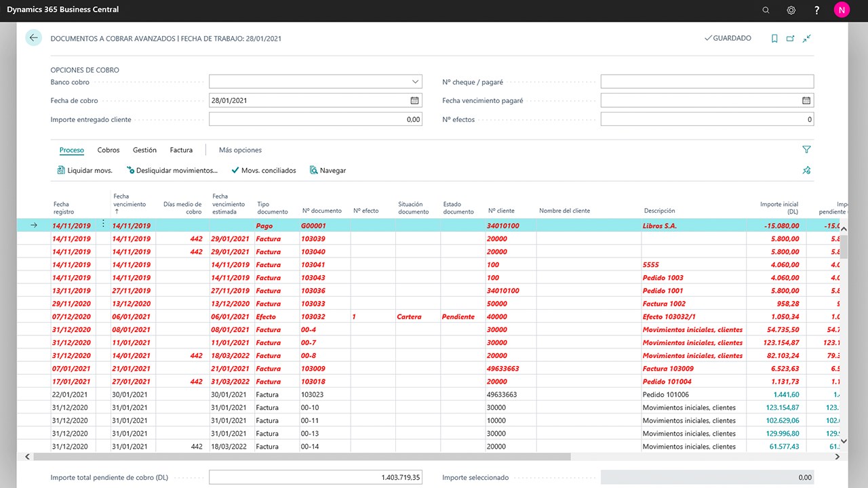
Task: Click the Situación documento column header
Action: (414, 207)
